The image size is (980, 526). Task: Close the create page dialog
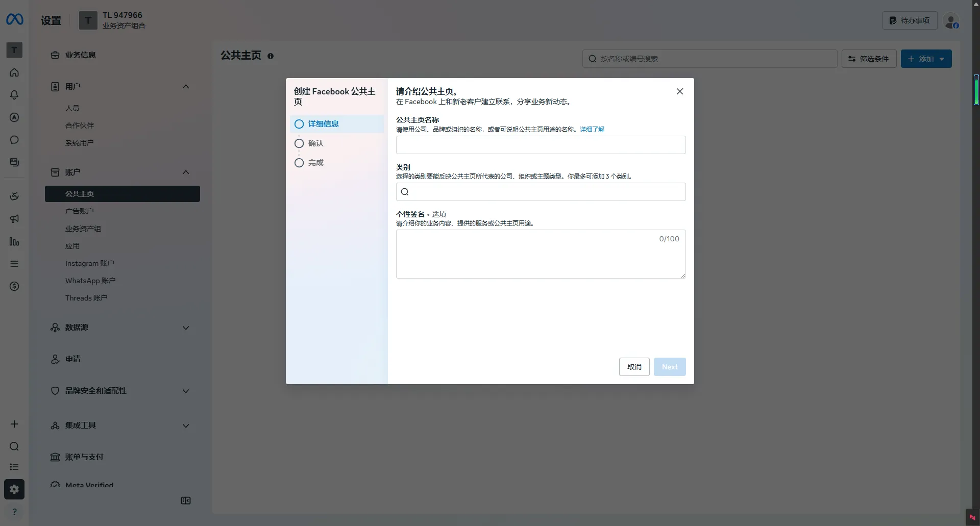click(x=680, y=91)
